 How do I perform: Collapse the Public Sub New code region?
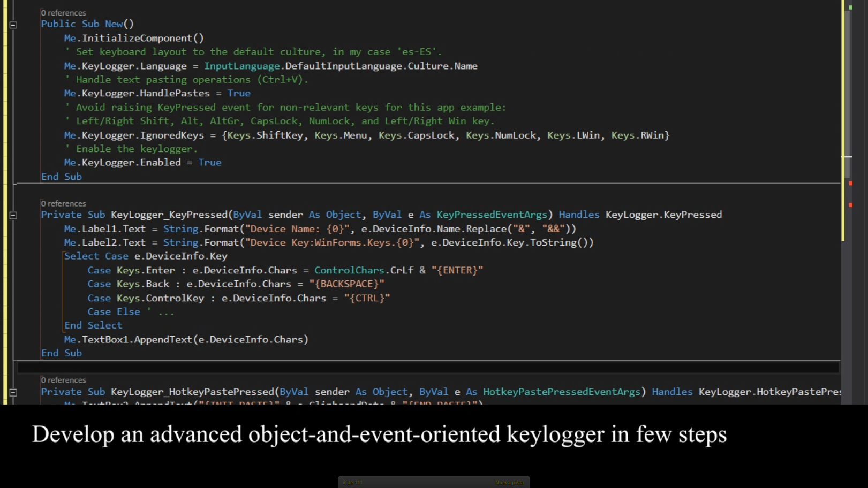click(x=13, y=24)
